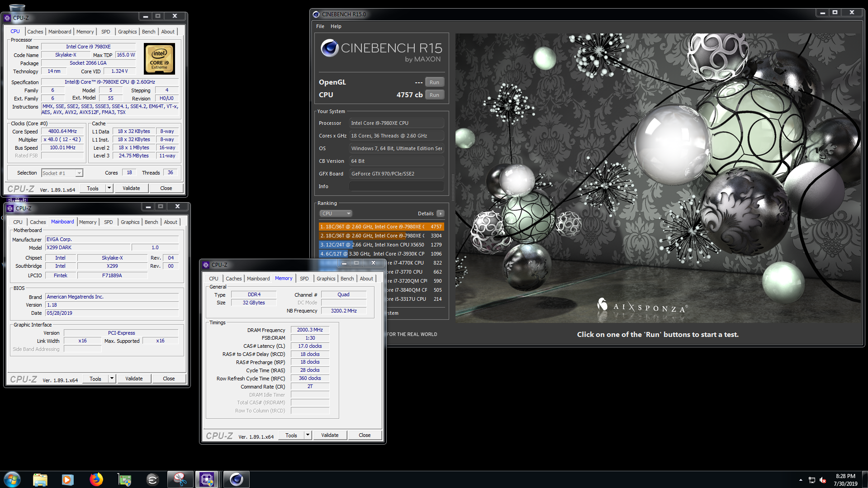Switch to CPU-Z via its taskbar icon
The image size is (868, 488).
(207, 479)
